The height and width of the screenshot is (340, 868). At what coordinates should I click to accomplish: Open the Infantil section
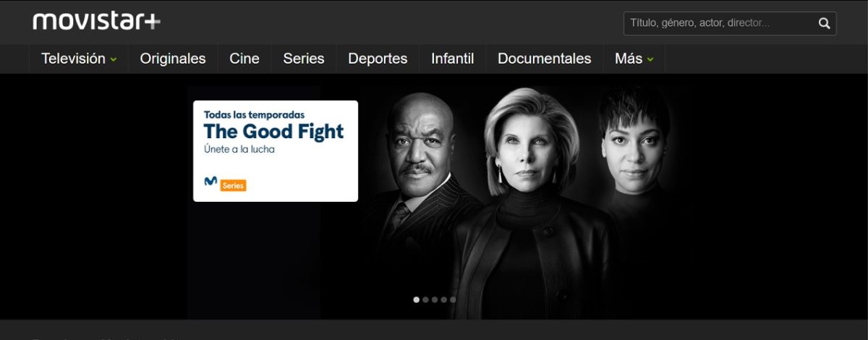tap(453, 59)
